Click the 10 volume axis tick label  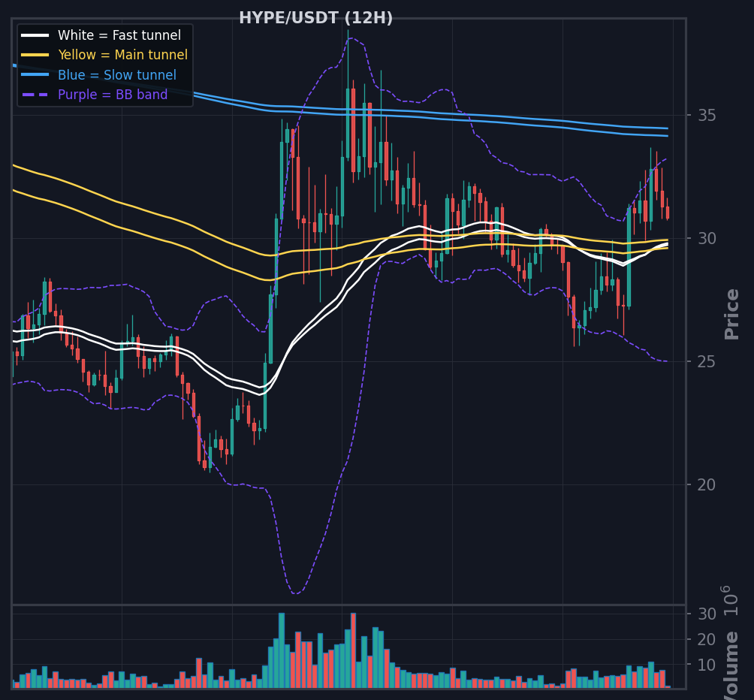pos(707,665)
